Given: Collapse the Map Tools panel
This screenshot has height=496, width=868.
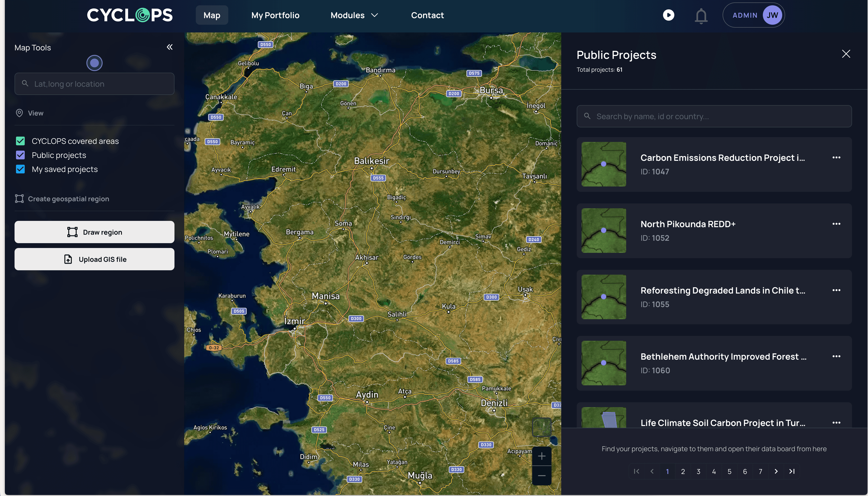Looking at the screenshot, I should tap(169, 47).
